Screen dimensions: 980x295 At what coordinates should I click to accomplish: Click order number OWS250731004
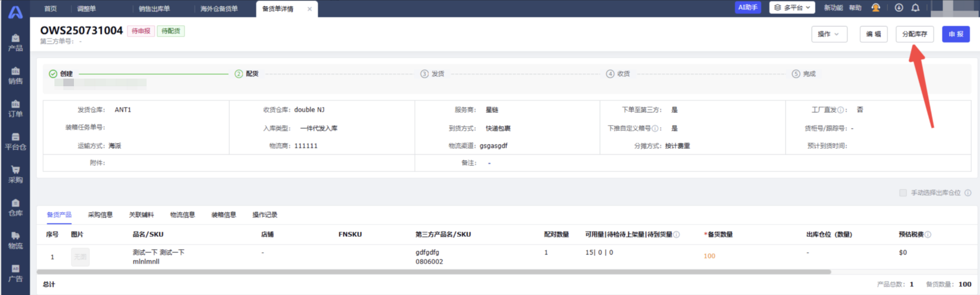(x=82, y=30)
